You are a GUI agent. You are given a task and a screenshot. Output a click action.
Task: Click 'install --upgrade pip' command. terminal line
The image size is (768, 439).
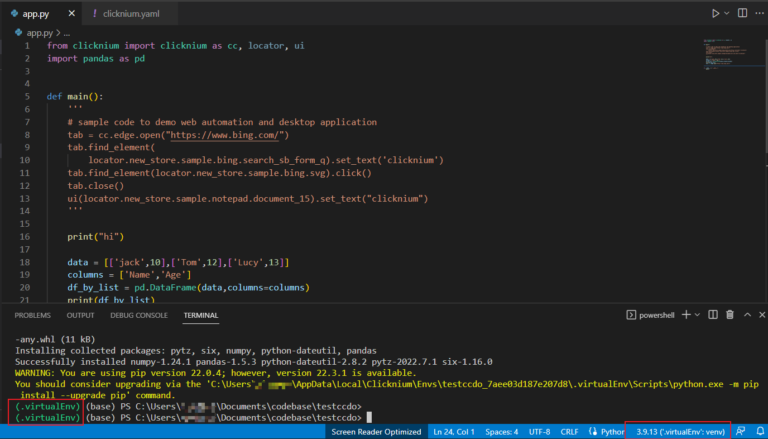(x=97, y=395)
